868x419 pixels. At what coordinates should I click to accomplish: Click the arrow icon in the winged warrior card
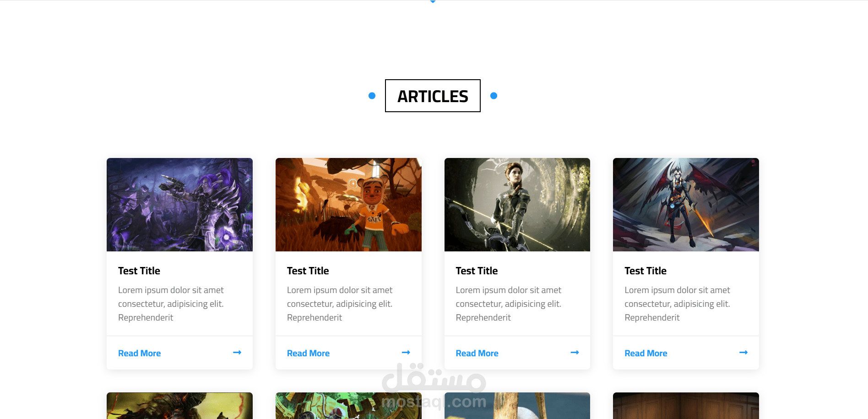pyautogui.click(x=743, y=353)
